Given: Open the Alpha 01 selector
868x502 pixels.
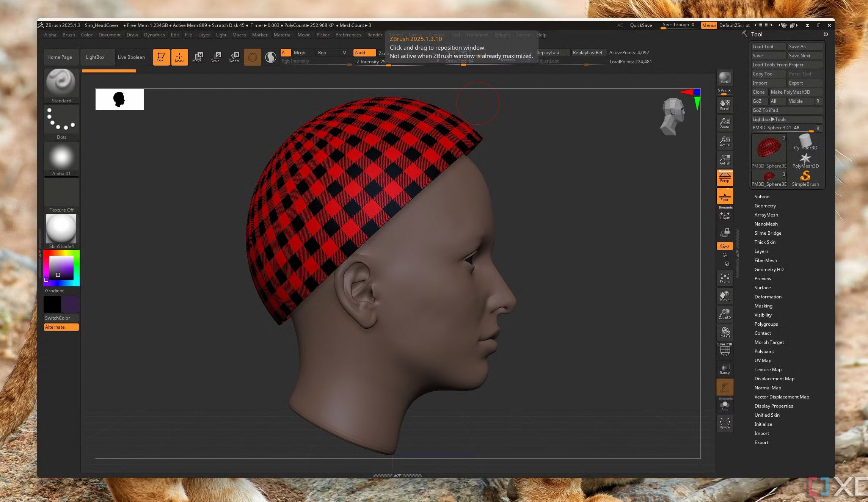Looking at the screenshot, I should click(x=61, y=159).
